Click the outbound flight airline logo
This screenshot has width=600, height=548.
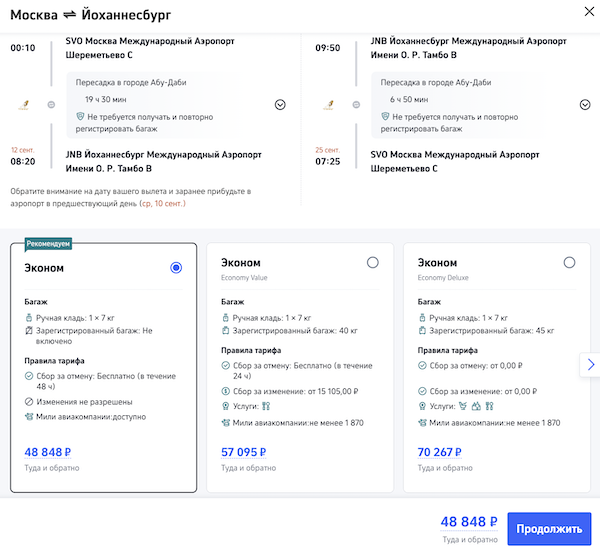tap(24, 103)
